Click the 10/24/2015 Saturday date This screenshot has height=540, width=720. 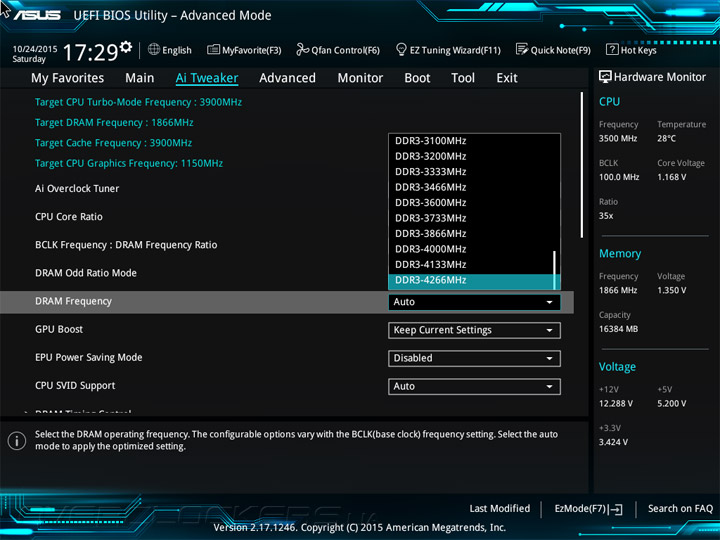point(35,54)
